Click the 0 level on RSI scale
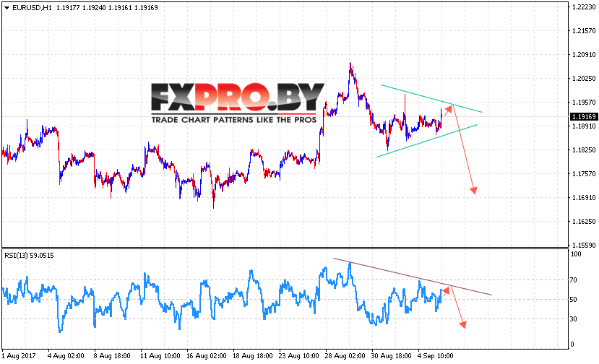 (x=572, y=344)
